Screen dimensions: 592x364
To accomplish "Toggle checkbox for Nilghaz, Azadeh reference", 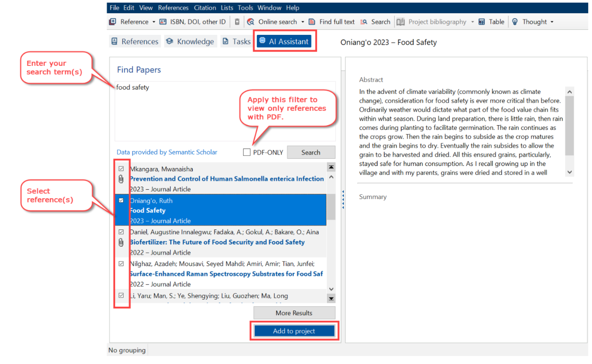I will pyautogui.click(x=121, y=264).
